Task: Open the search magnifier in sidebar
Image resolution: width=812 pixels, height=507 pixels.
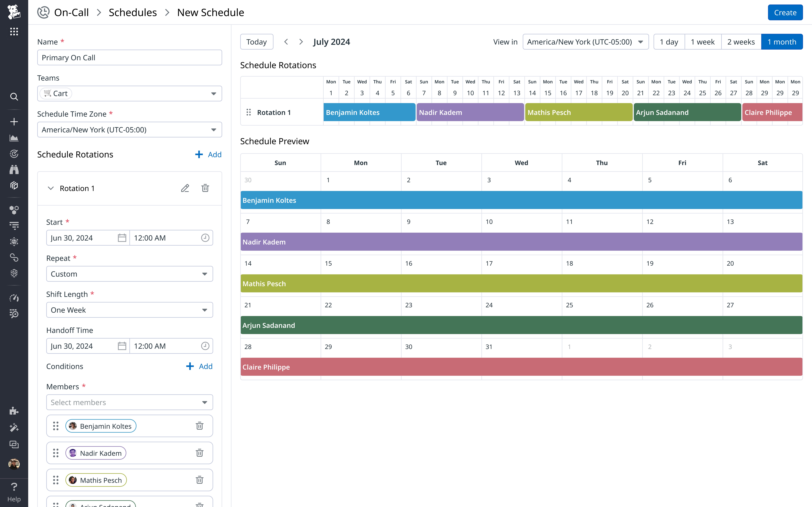Action: click(14, 97)
